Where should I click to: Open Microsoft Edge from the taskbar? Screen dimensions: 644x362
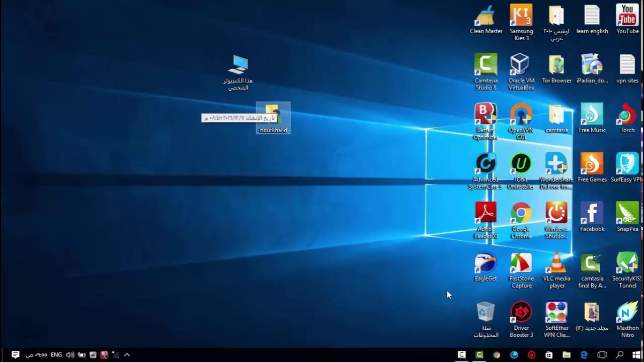pos(584,354)
